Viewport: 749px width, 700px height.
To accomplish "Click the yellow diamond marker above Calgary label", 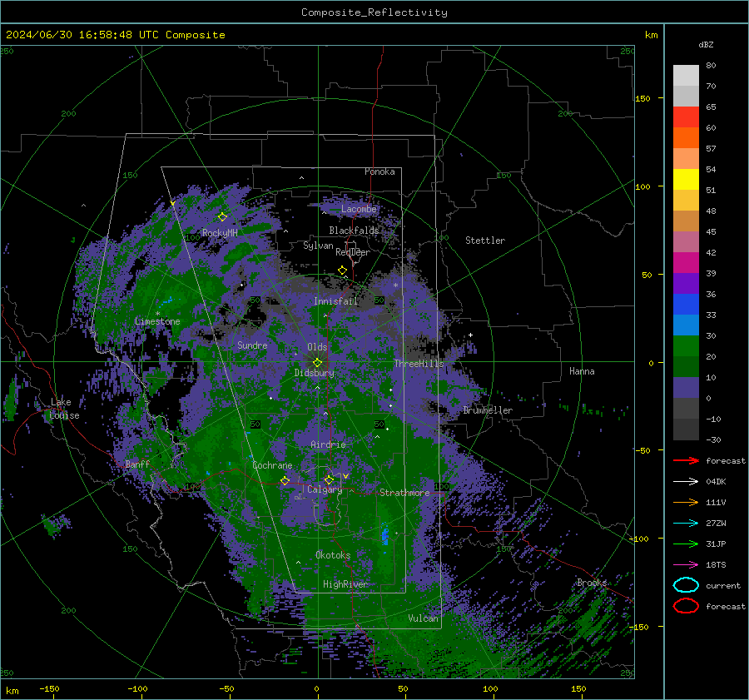I will 329,479.
